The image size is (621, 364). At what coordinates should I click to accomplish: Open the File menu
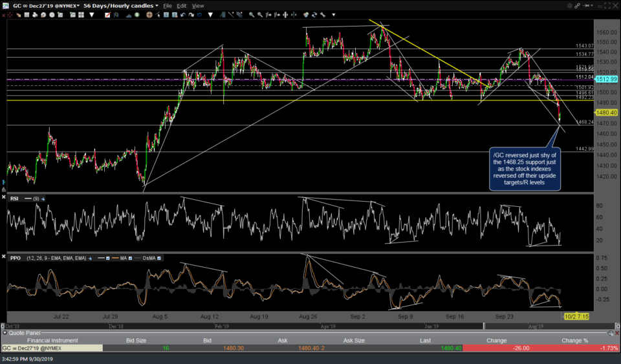[168, 6]
